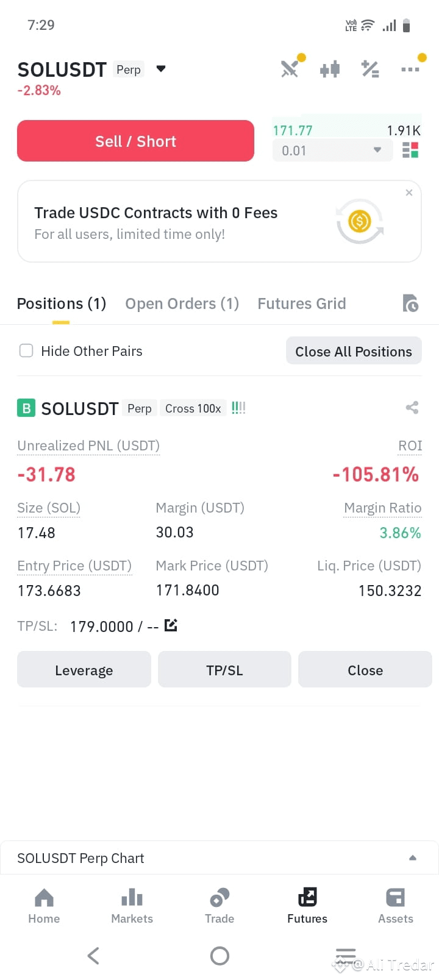Viewport: 439px width, 980px height.
Task: Dismiss the USDC Contracts promo banner
Action: pyautogui.click(x=409, y=193)
